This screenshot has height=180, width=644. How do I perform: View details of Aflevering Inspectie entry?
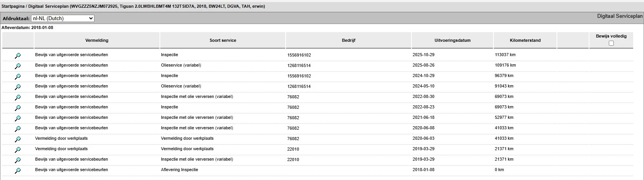[x=18, y=171]
